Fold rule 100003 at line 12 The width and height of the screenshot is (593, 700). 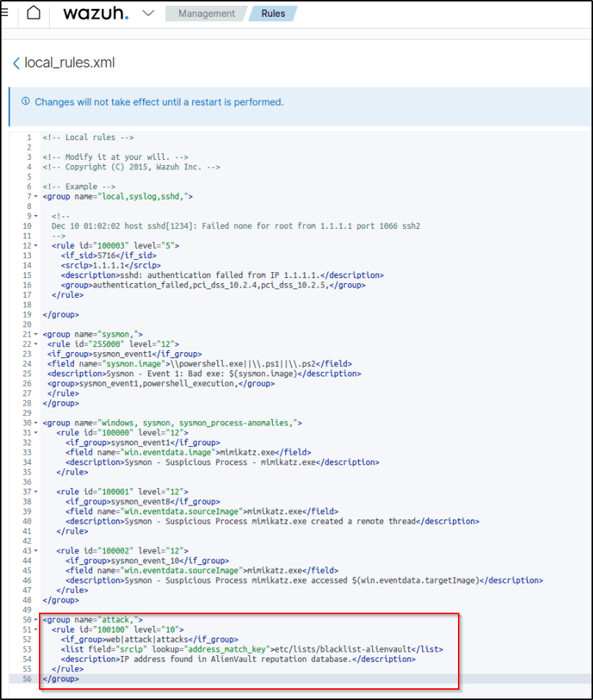(x=35, y=246)
